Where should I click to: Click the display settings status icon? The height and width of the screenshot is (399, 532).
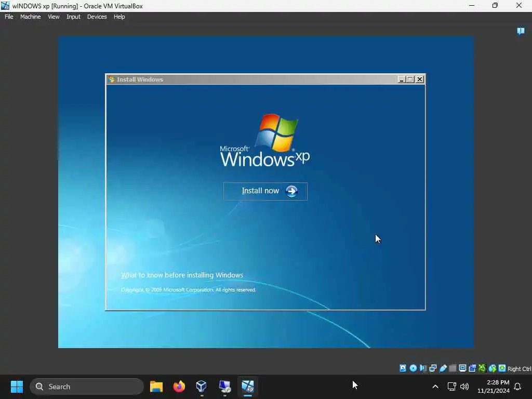tap(462, 368)
